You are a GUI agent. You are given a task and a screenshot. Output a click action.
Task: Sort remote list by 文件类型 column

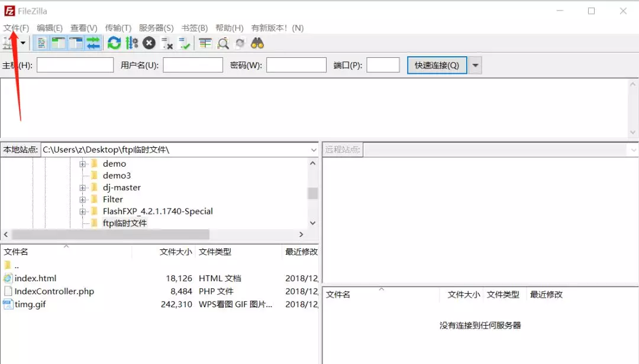point(504,294)
